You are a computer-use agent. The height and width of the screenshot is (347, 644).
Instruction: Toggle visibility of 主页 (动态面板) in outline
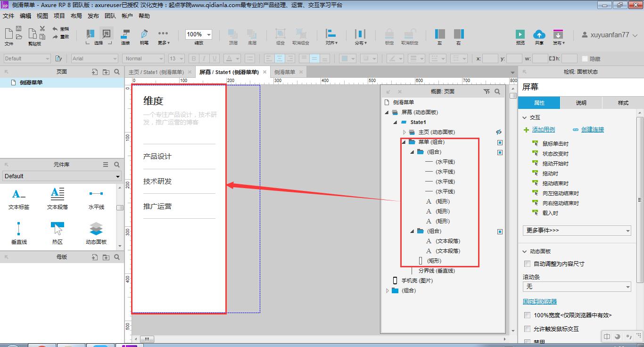(x=499, y=132)
